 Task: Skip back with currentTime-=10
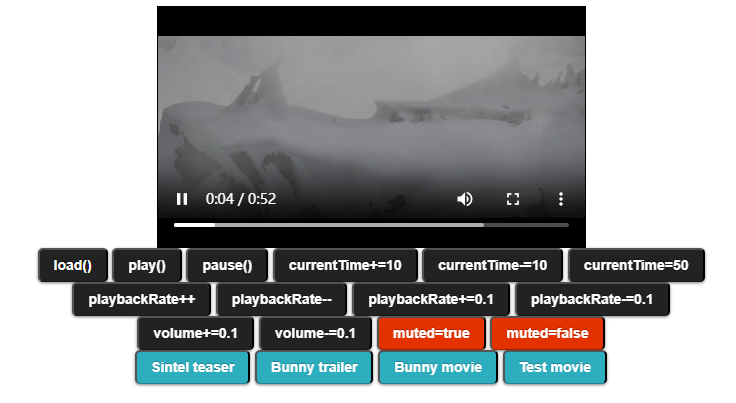492,266
